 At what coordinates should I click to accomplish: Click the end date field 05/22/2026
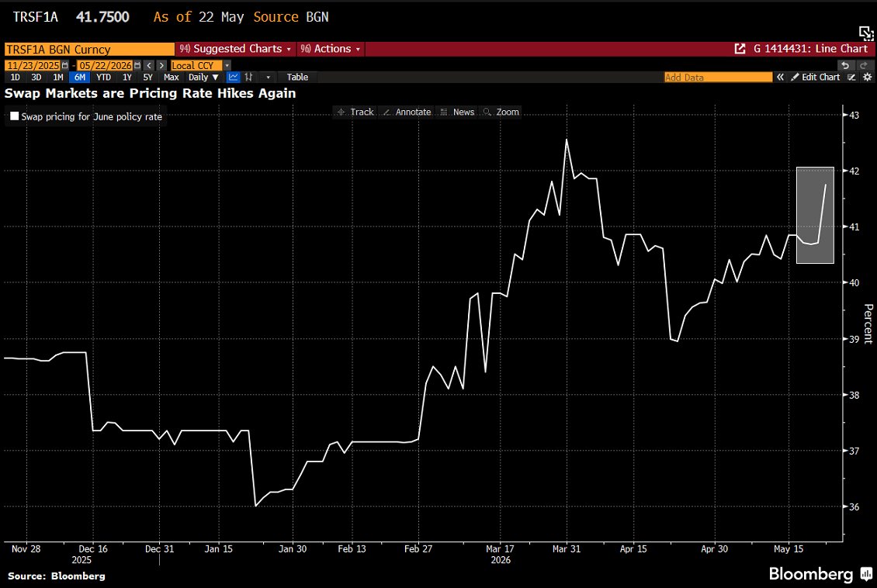105,65
